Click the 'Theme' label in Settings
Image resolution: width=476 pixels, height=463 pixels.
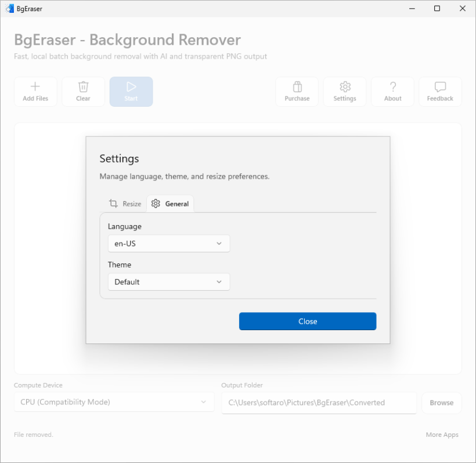point(120,265)
